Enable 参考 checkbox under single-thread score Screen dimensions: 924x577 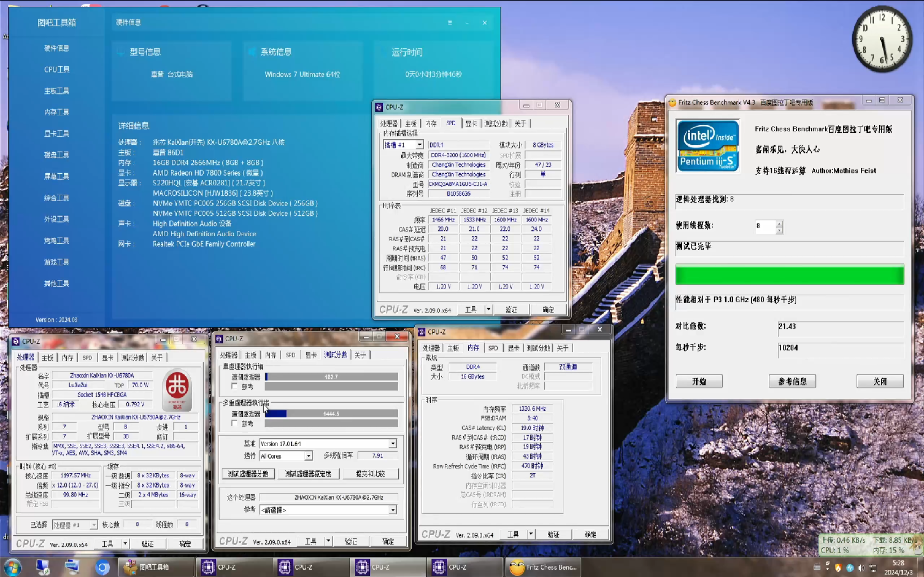[235, 387]
